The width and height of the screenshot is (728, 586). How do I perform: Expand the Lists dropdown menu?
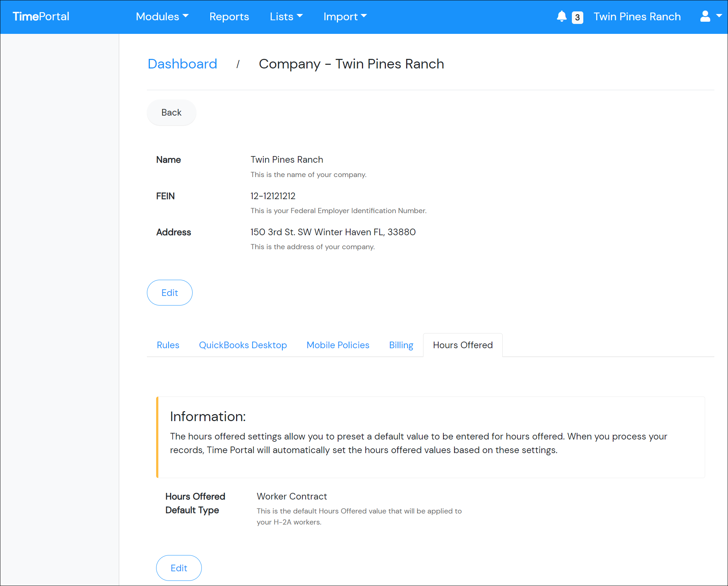pyautogui.click(x=286, y=17)
